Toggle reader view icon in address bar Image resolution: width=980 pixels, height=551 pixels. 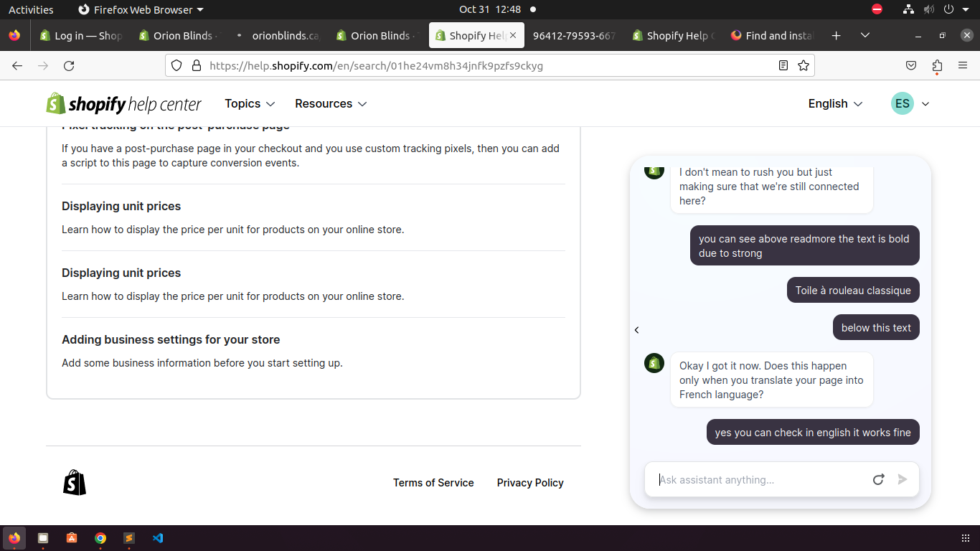click(783, 66)
